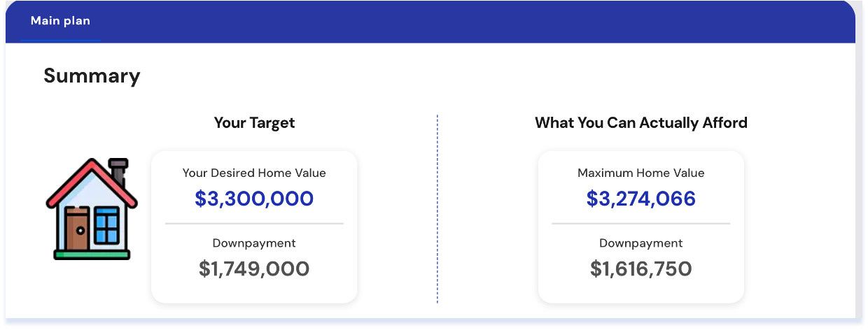Click the Summary heading
This screenshot has width=868, height=330.
(x=92, y=76)
